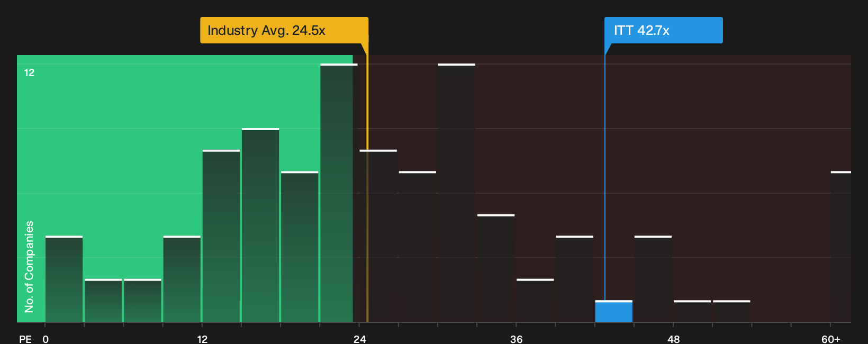Image resolution: width=868 pixels, height=344 pixels.
Task: Click the tall bar just before the PE 24 tick
Action: tap(339, 193)
